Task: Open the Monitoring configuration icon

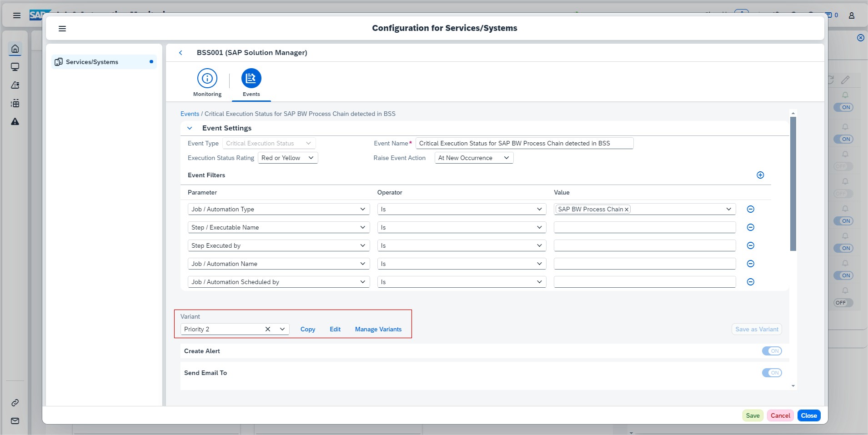Action: [207, 79]
